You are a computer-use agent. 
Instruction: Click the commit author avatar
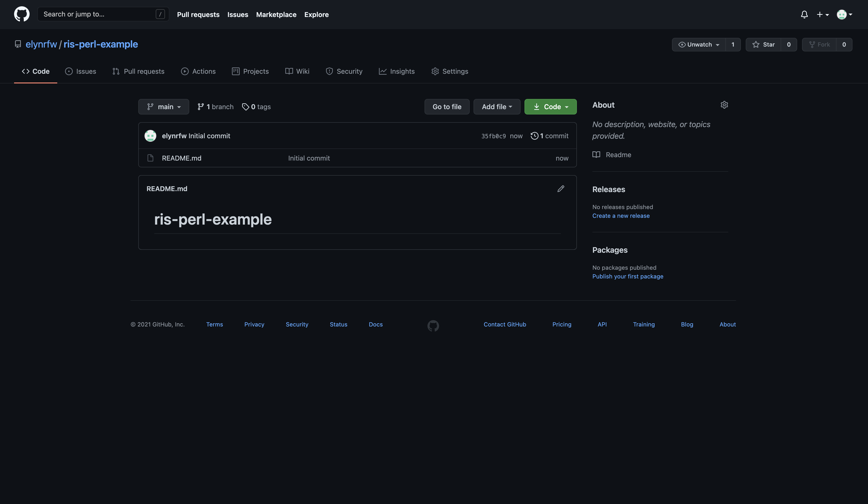tap(150, 136)
